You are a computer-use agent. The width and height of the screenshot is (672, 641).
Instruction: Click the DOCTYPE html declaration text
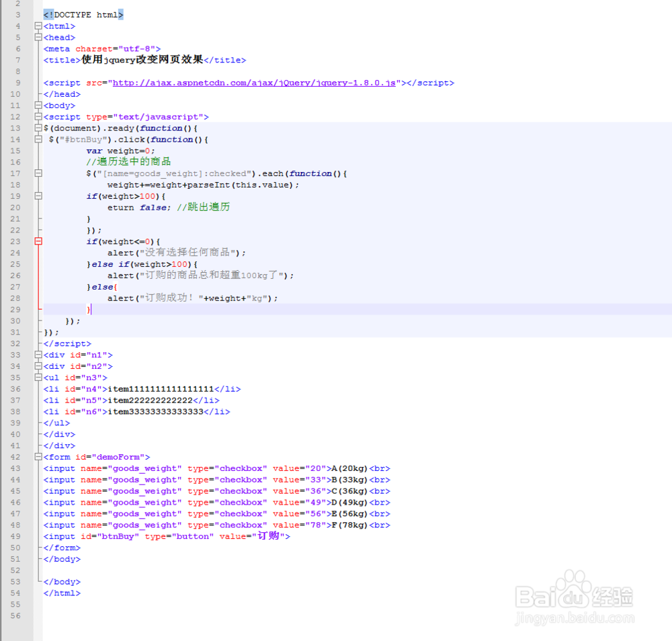pos(83,15)
